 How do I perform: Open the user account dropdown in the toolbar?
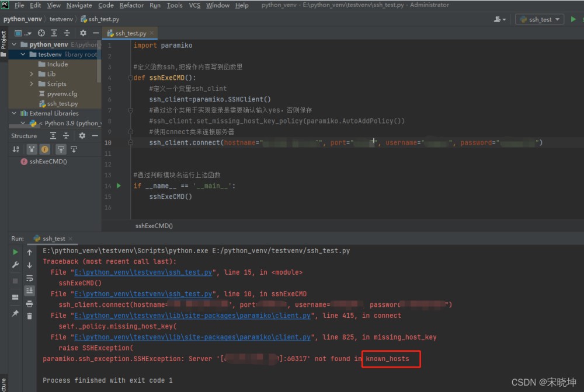point(500,19)
